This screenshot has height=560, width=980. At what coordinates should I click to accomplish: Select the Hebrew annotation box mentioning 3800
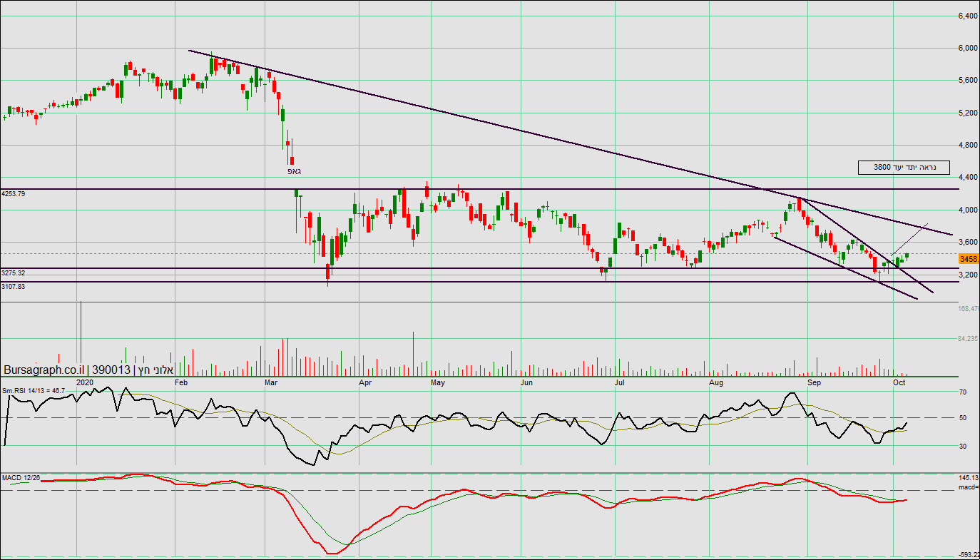point(904,168)
